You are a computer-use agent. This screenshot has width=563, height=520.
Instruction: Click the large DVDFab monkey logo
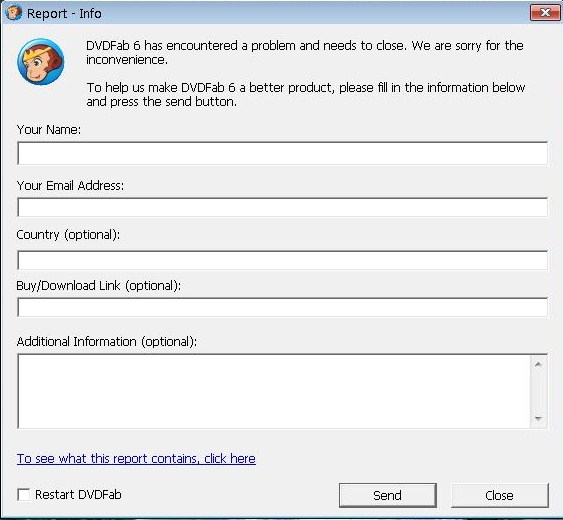pyautogui.click(x=41, y=62)
